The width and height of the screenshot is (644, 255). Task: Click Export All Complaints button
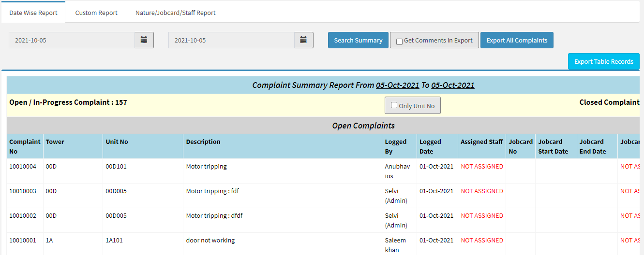pos(517,40)
